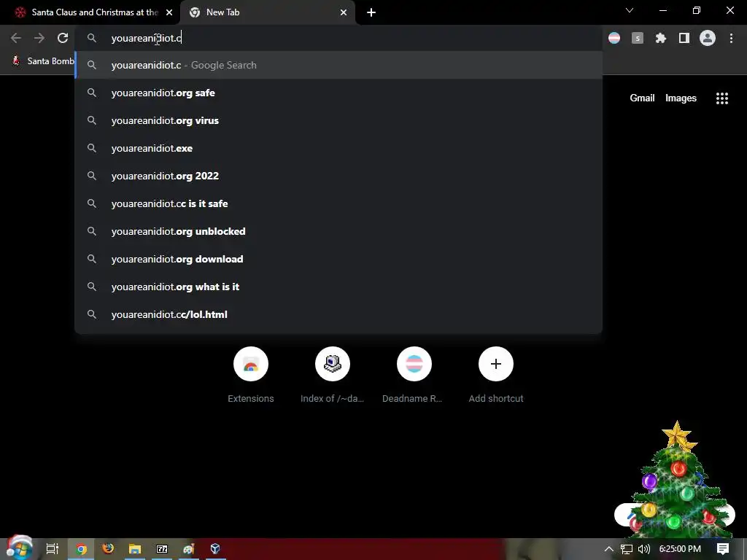The width and height of the screenshot is (747, 560).
Task: Choose 'youareanidiot.c - Google Search' suggestion
Action: pyautogui.click(x=338, y=65)
